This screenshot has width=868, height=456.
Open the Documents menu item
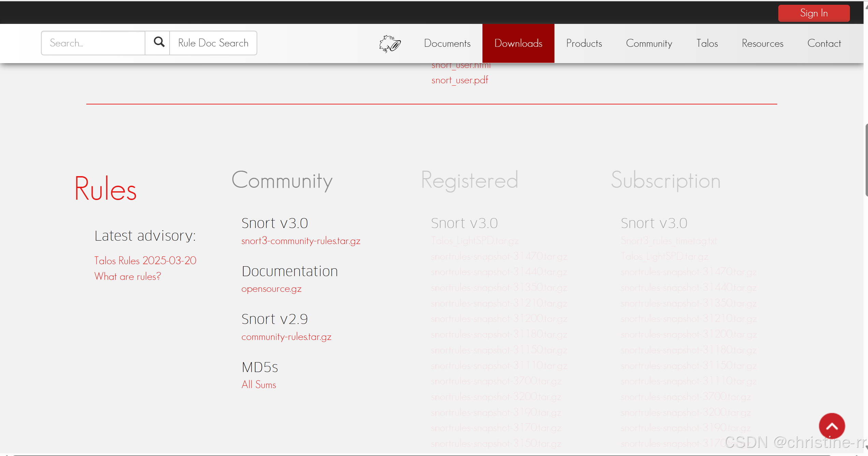(x=447, y=43)
